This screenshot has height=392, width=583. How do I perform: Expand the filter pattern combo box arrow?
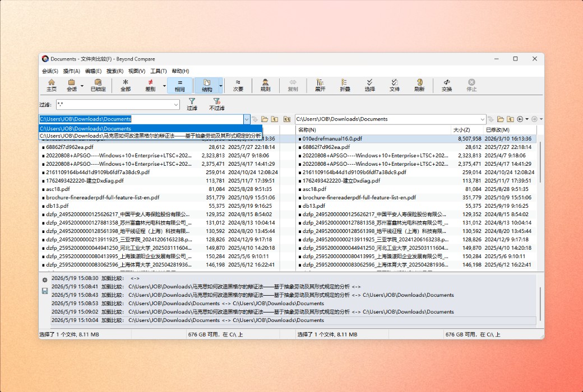(x=176, y=105)
